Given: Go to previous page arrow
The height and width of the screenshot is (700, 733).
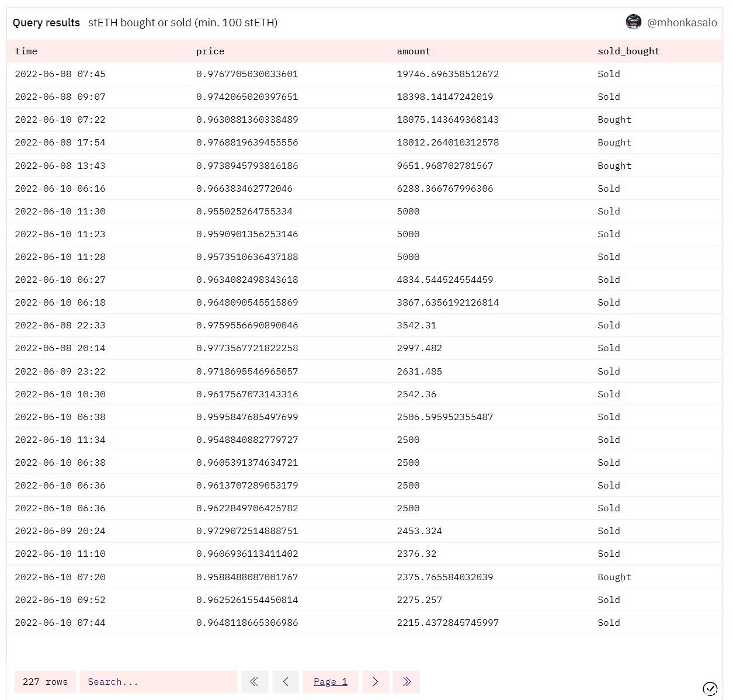Looking at the screenshot, I should coord(286,681).
